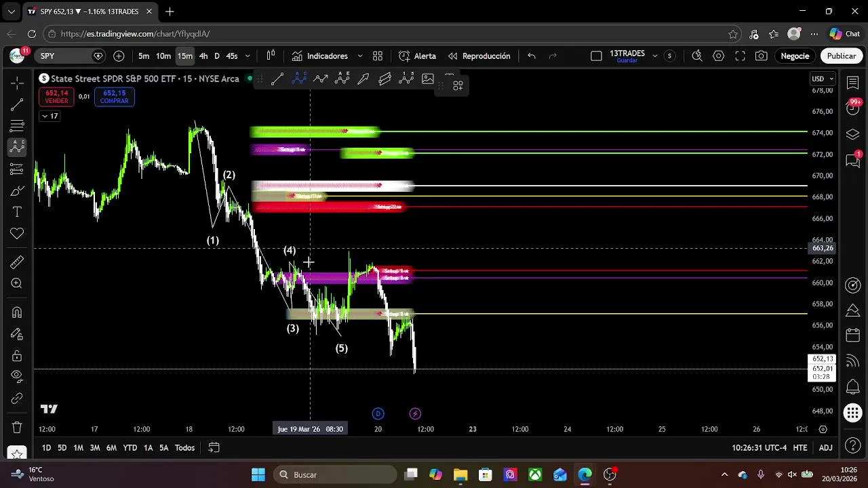
Task: Enter fullscreen chart mode
Action: tap(740, 56)
